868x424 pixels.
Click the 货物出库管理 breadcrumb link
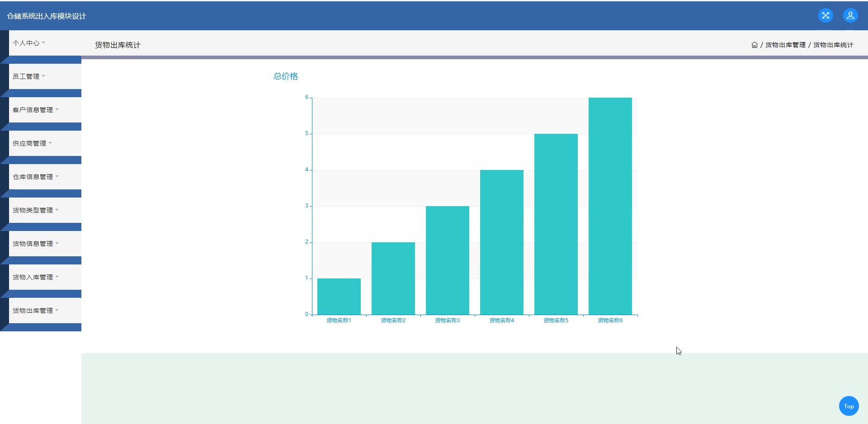pos(785,45)
